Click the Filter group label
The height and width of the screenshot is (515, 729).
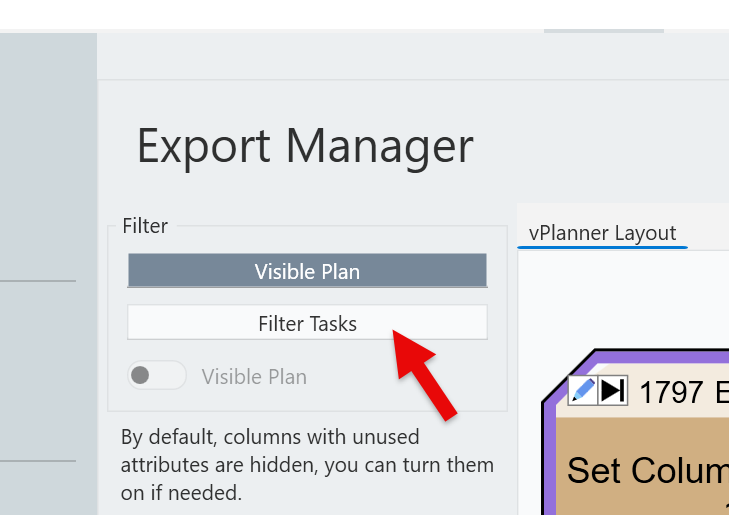coord(145,226)
